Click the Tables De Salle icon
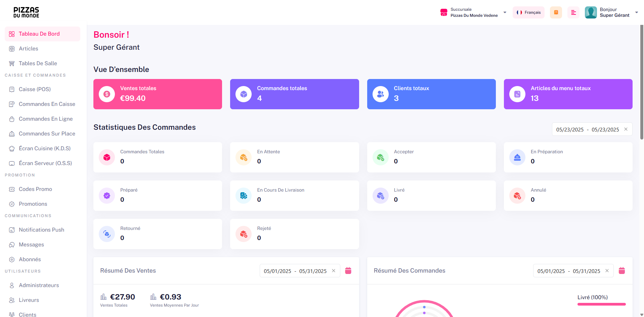 [12, 64]
